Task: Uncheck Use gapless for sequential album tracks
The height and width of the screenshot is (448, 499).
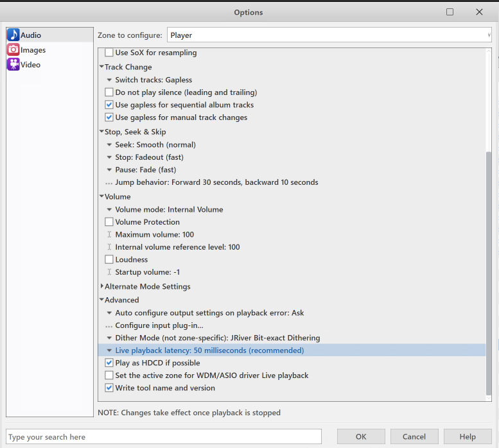Action: (x=109, y=105)
